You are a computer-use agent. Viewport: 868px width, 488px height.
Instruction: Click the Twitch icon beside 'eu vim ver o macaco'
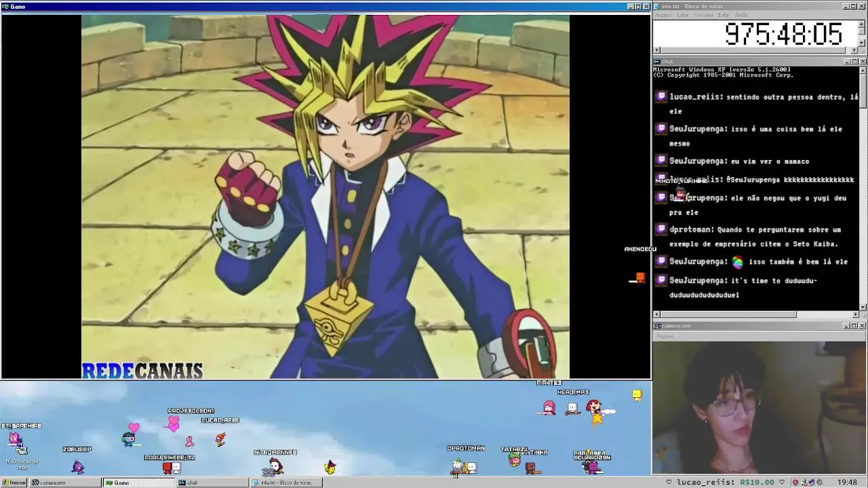point(661,161)
